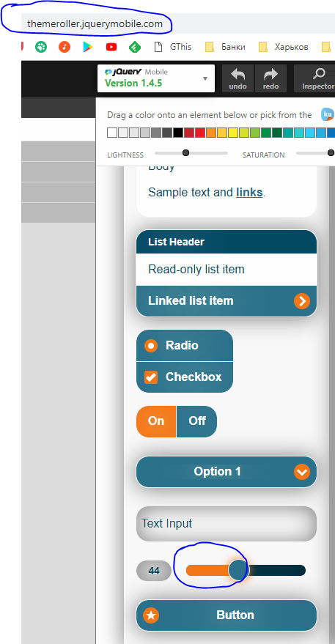The width and height of the screenshot is (335, 644).
Task: Click the star Button
Action: [227, 615]
